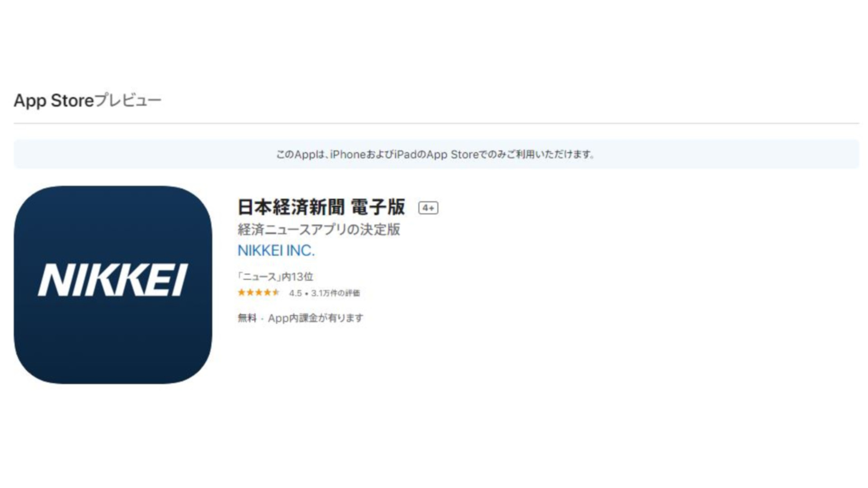Click the 電子版 part of the title
Viewport: 868px width, 488px height.
pyautogui.click(x=378, y=207)
